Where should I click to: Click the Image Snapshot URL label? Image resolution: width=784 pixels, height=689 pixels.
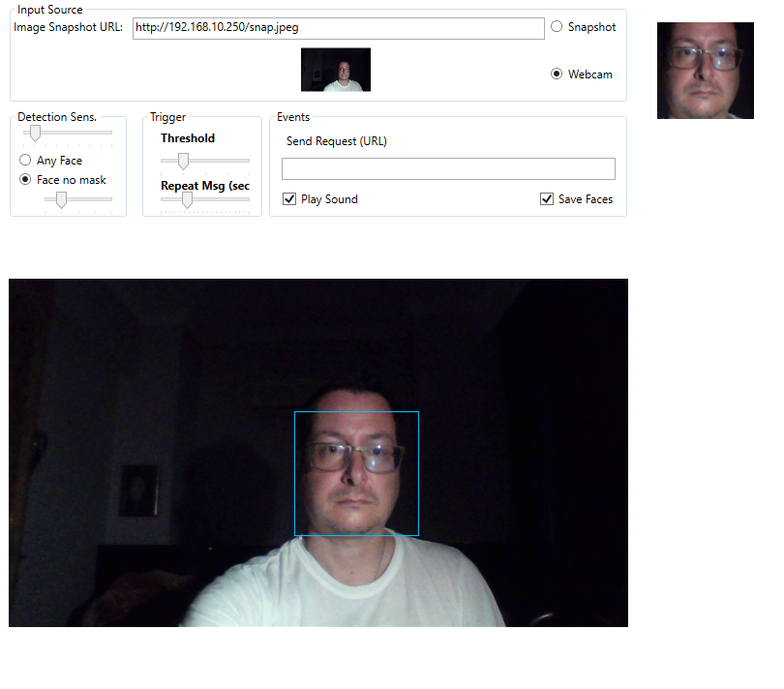tap(68, 27)
